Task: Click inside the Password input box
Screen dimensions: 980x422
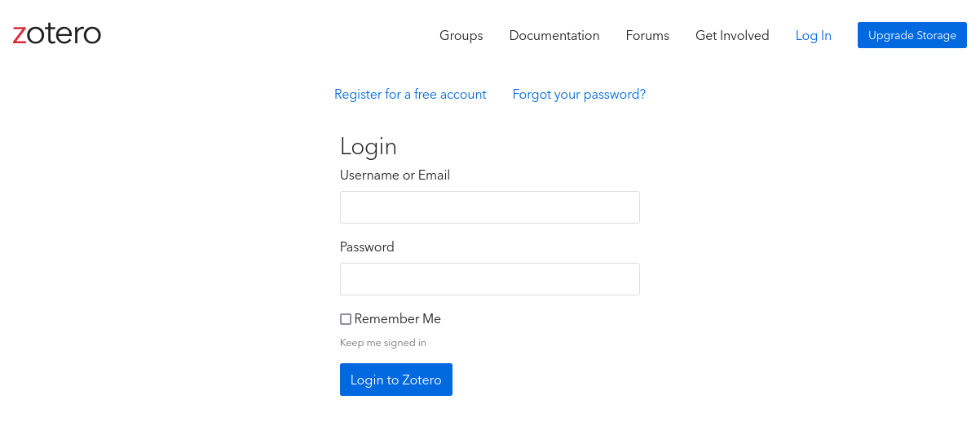Action: (489, 279)
